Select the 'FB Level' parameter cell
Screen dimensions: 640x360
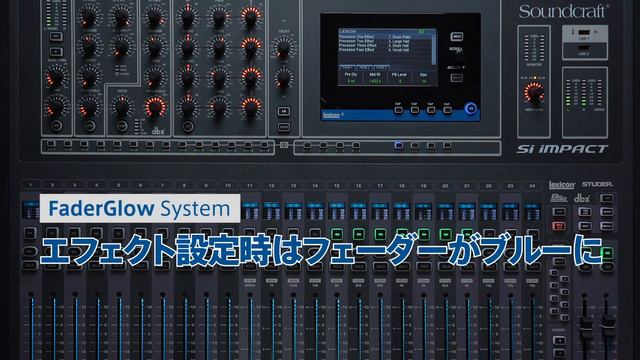click(399, 78)
